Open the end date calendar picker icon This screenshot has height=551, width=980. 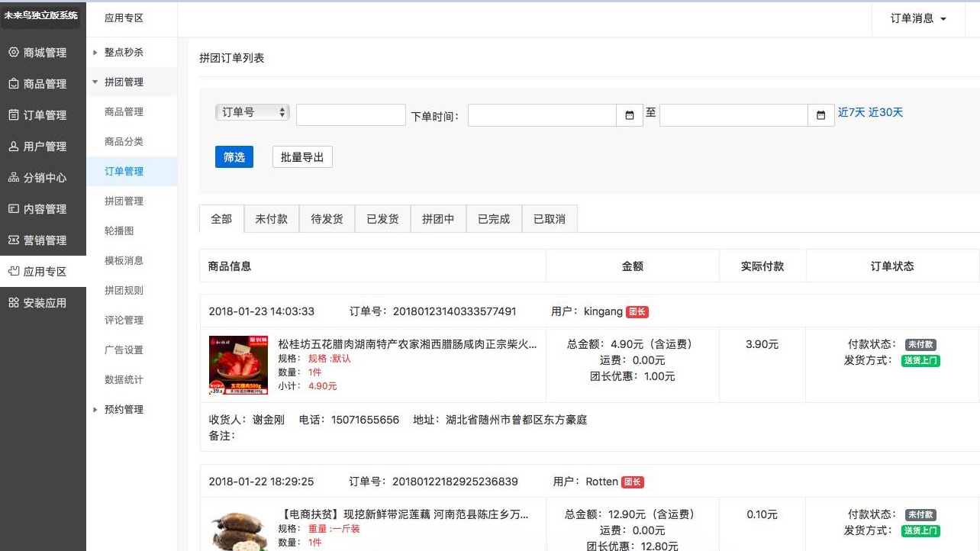tap(820, 115)
